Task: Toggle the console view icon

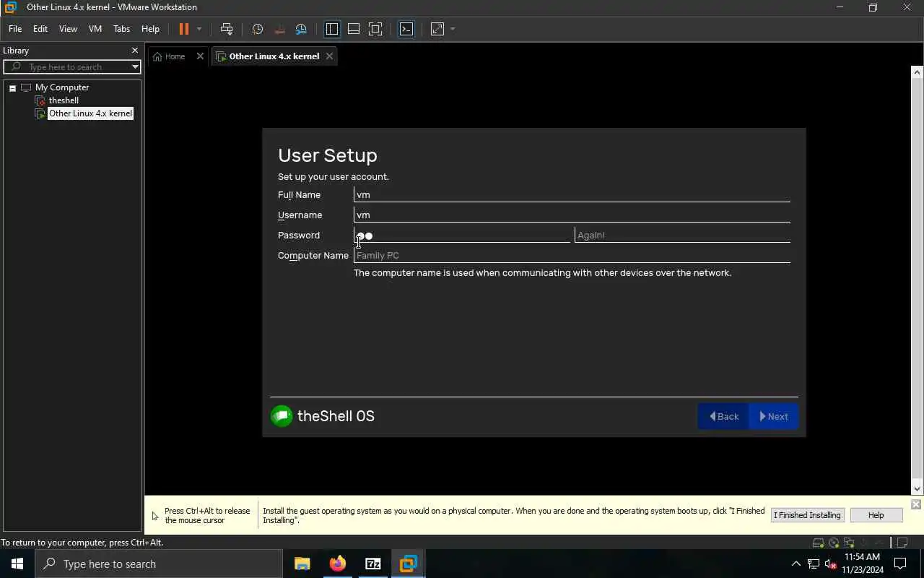Action: click(x=406, y=29)
